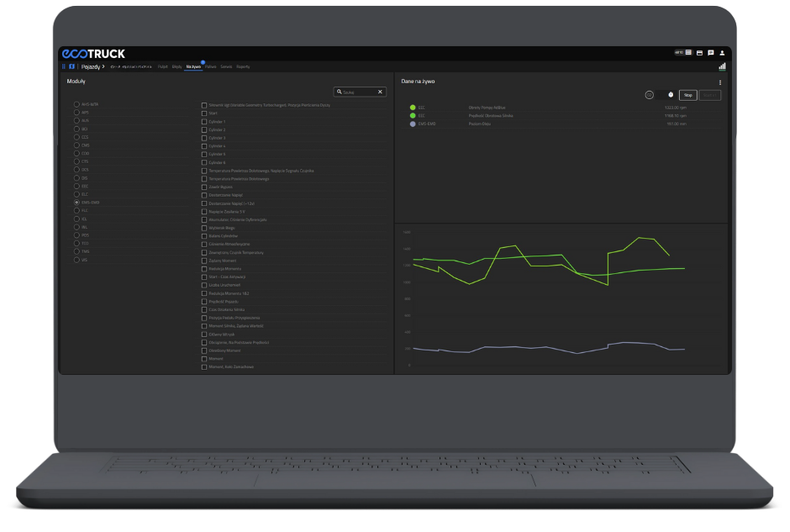Viewport: 790px width, 532px height.
Task: Tick the Prędkość Pojazdu checkbox
Action: pyautogui.click(x=204, y=302)
